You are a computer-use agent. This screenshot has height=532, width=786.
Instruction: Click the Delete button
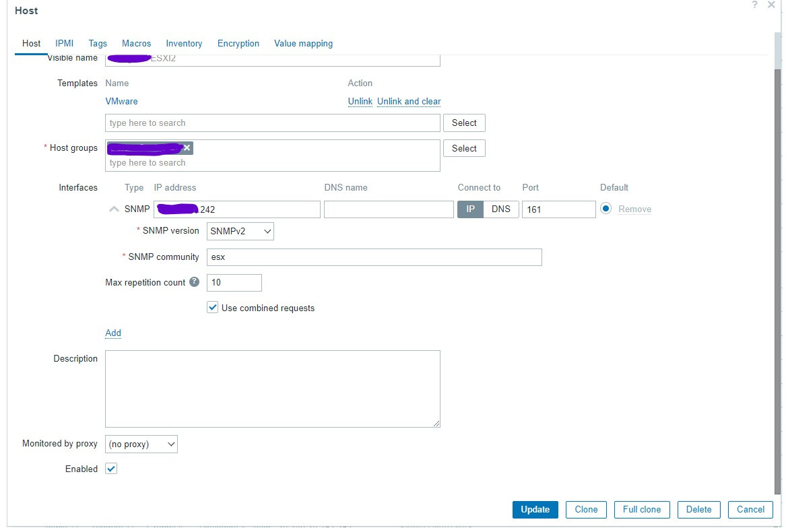click(698, 509)
